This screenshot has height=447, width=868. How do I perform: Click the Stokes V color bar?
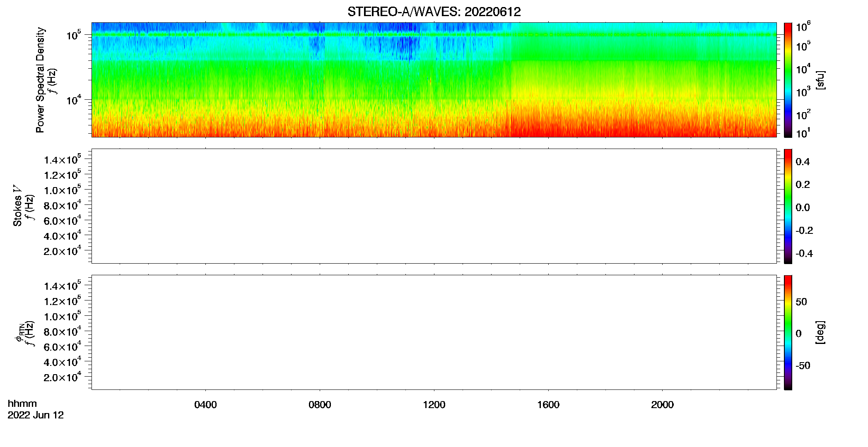pyautogui.click(x=788, y=206)
